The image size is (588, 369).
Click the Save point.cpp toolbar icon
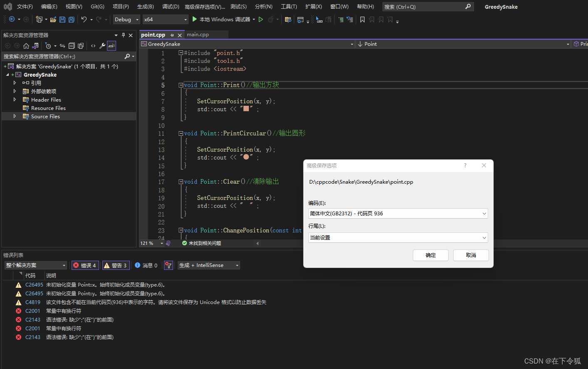click(x=62, y=20)
